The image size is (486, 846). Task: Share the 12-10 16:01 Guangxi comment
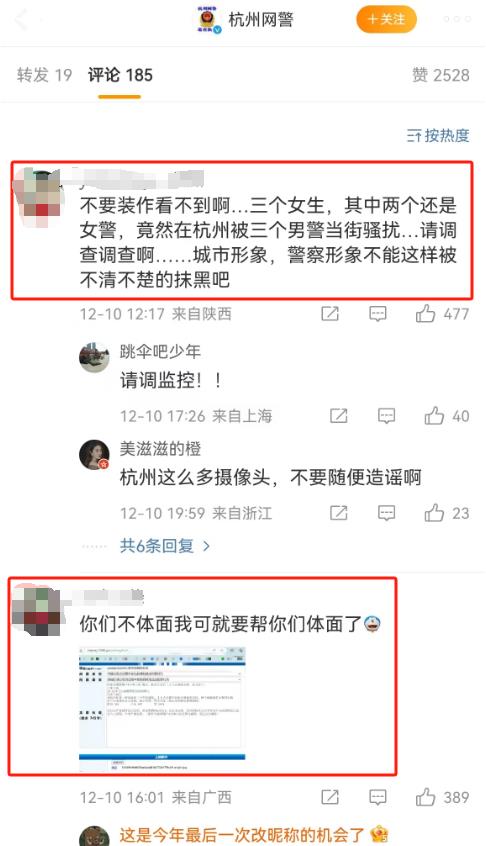click(330, 797)
